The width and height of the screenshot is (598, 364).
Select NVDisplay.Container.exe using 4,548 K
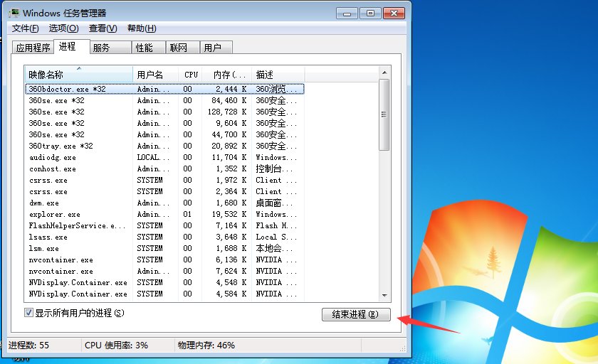click(x=164, y=282)
